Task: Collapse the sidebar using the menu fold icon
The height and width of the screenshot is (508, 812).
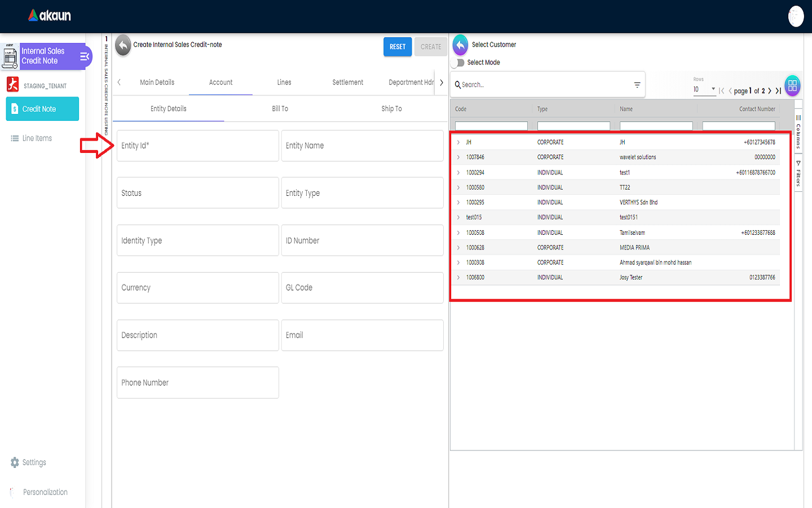Action: (85, 56)
